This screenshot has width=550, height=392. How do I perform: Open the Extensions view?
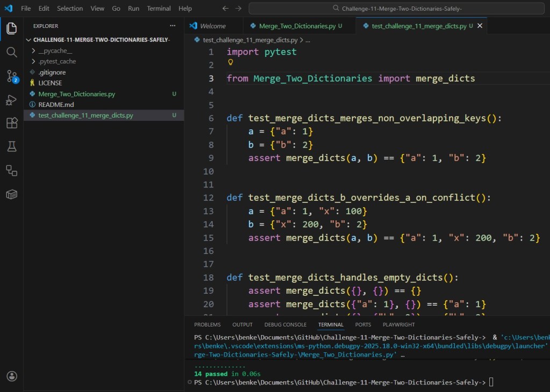pos(12,123)
